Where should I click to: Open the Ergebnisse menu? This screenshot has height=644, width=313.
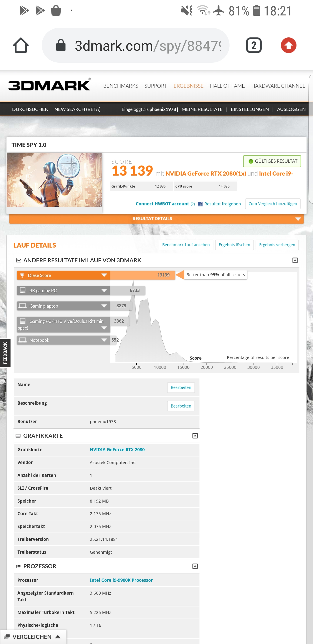[188, 86]
